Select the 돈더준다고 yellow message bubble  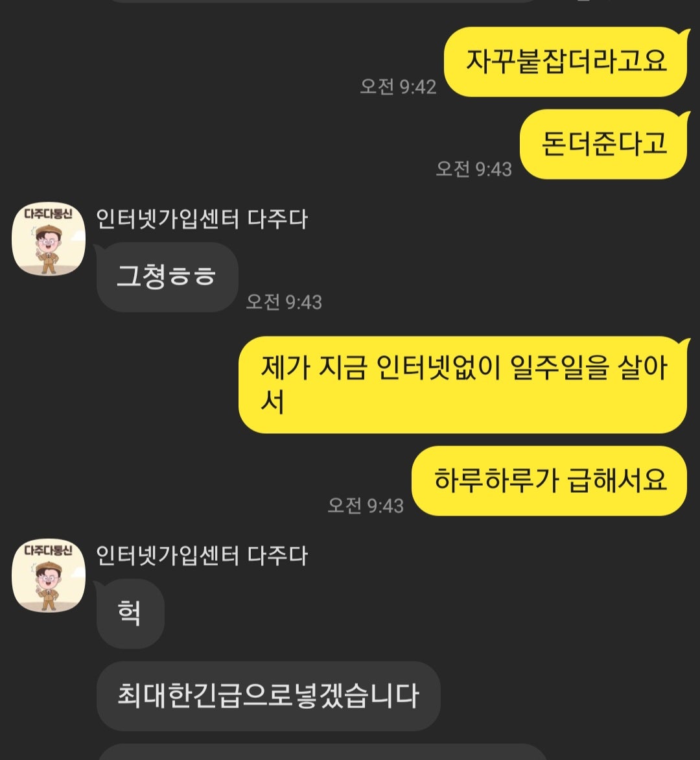tap(603, 144)
